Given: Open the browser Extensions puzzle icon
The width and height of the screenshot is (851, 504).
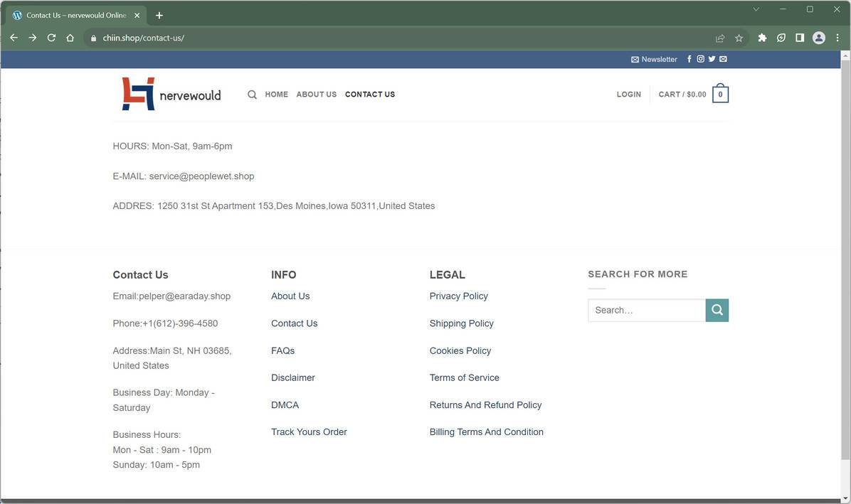Looking at the screenshot, I should (x=762, y=38).
